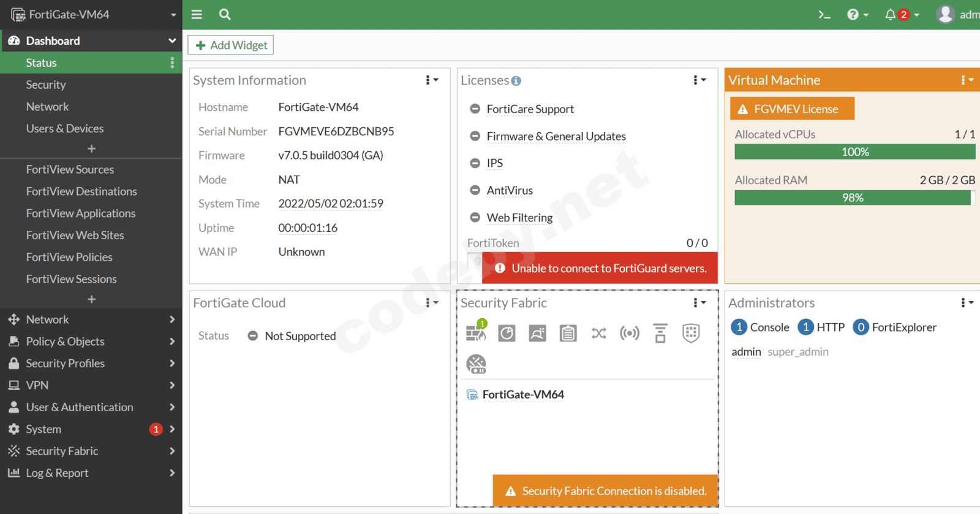Click the shield grid icon in Security Fabric
This screenshot has width=980, height=514.
(x=691, y=333)
